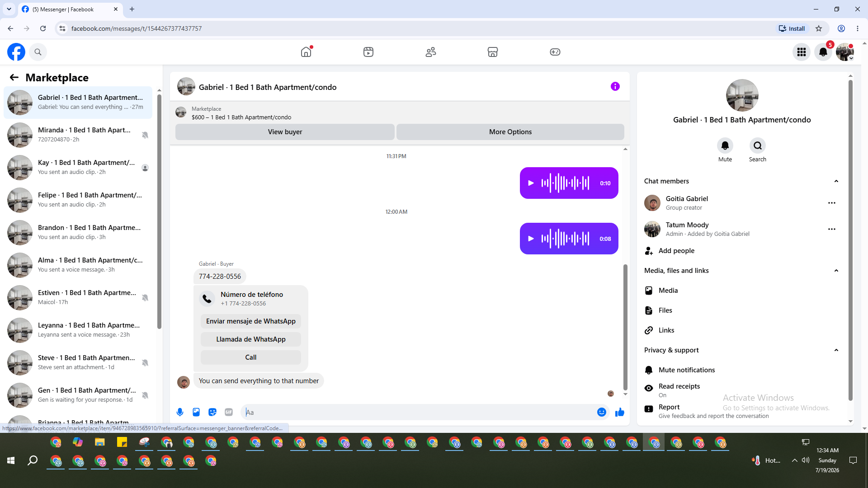Screen dimensions: 868x488
Task: Click muted bell on Steve conversation
Action: pos(145,363)
